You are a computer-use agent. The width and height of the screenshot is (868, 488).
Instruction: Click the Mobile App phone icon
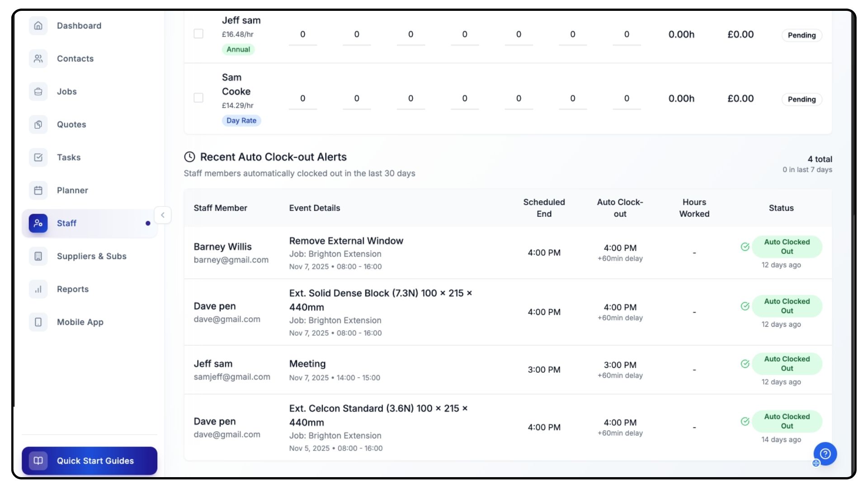click(38, 322)
